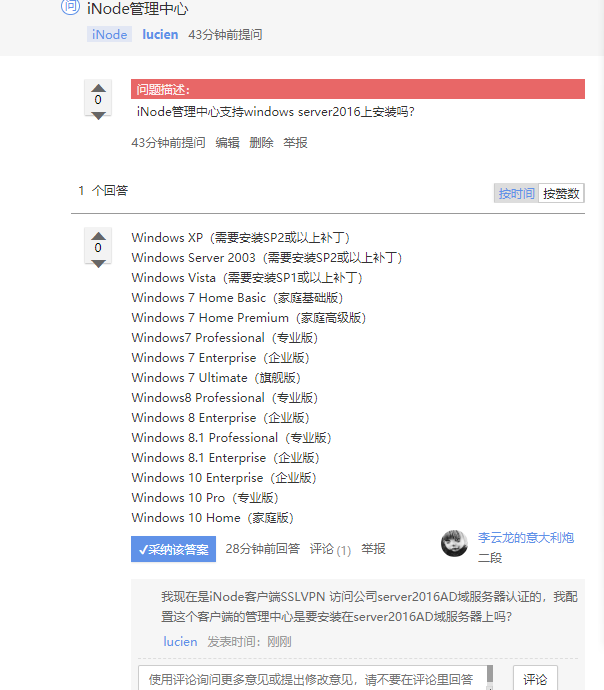The width and height of the screenshot is (604, 690).
Task: Click the comment input box
Action: click(x=312, y=679)
